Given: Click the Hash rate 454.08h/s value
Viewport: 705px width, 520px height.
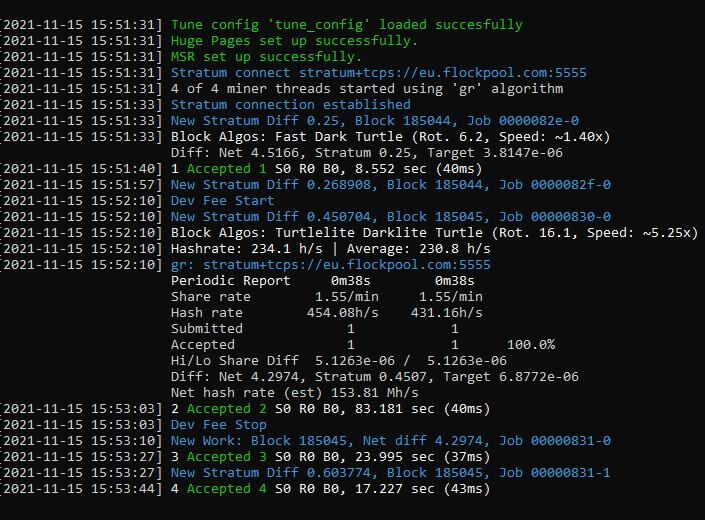Looking at the screenshot, I should pyautogui.click(x=343, y=312).
